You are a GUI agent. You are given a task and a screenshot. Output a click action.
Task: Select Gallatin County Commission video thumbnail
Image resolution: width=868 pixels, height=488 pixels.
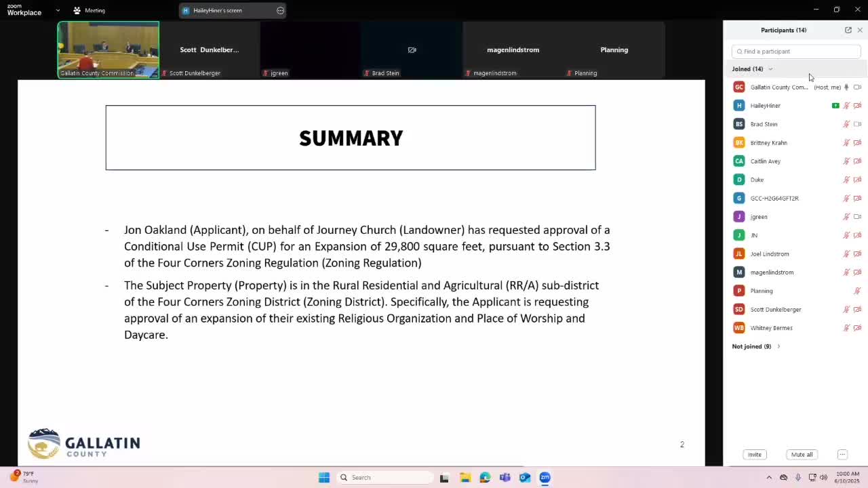pos(108,49)
